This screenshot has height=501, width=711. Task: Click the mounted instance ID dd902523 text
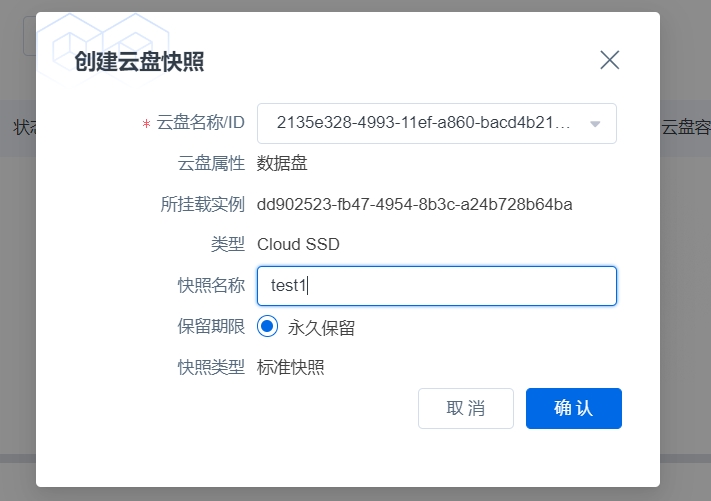point(414,205)
